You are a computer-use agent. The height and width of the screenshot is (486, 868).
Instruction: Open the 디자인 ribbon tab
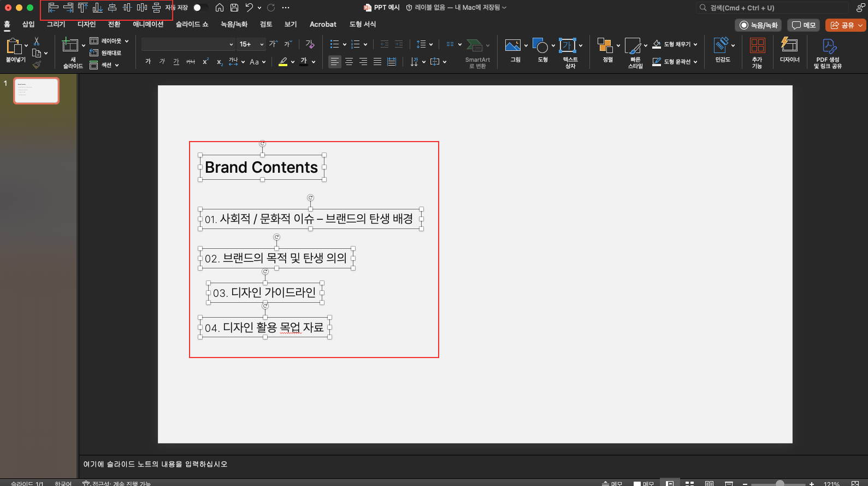86,24
